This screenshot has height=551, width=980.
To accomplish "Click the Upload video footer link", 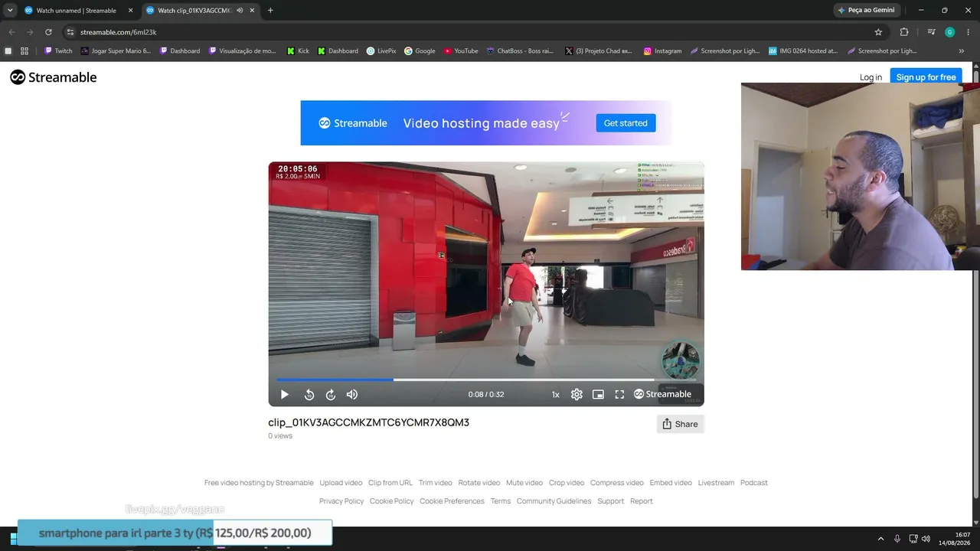I will click(341, 483).
